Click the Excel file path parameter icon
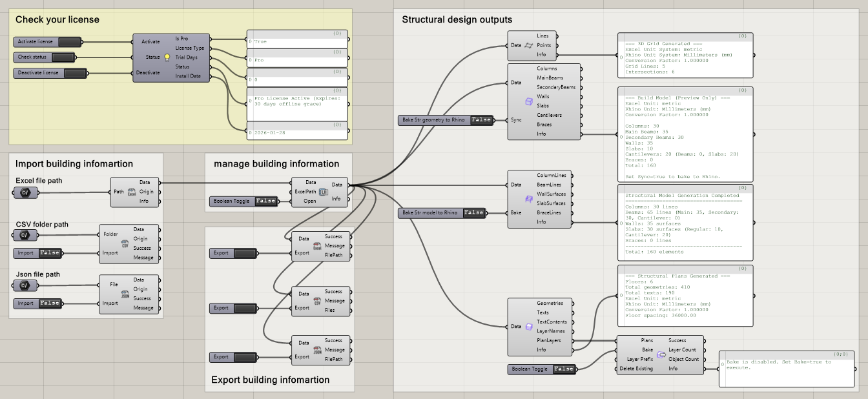The width and height of the screenshot is (868, 399). [25, 192]
